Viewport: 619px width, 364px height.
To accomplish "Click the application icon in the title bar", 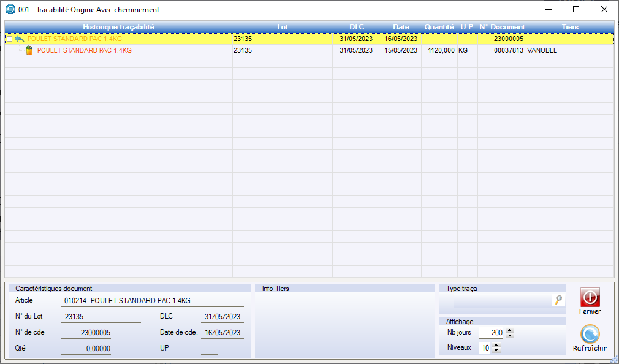I will pyautogui.click(x=10, y=9).
